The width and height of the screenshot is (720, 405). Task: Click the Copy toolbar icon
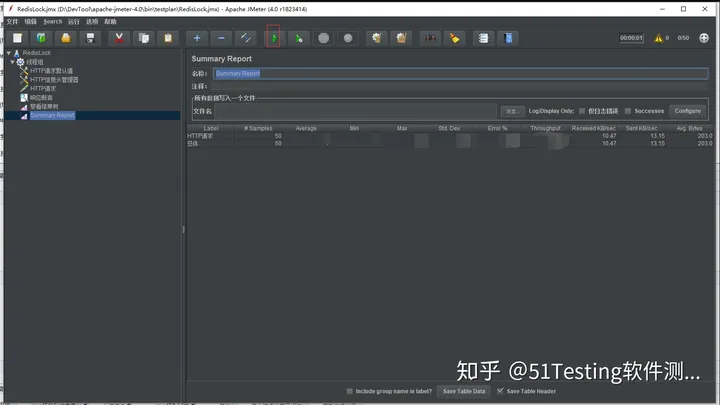click(x=144, y=38)
